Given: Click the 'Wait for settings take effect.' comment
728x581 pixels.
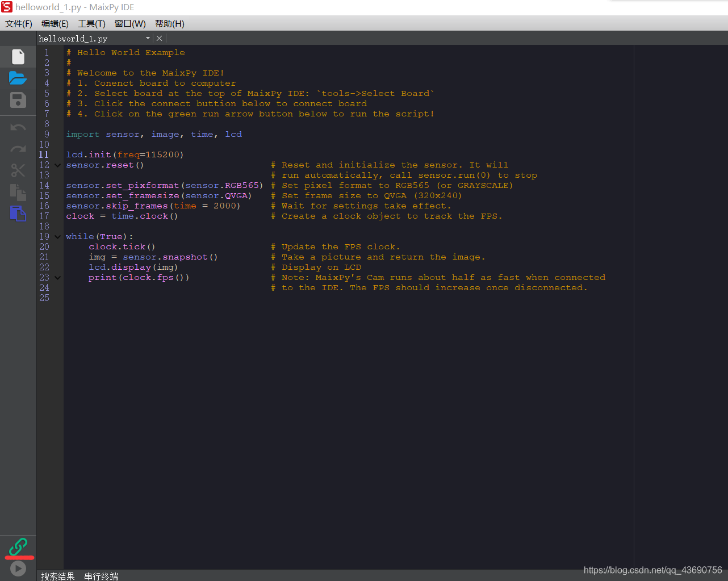Looking at the screenshot, I should tap(366, 206).
